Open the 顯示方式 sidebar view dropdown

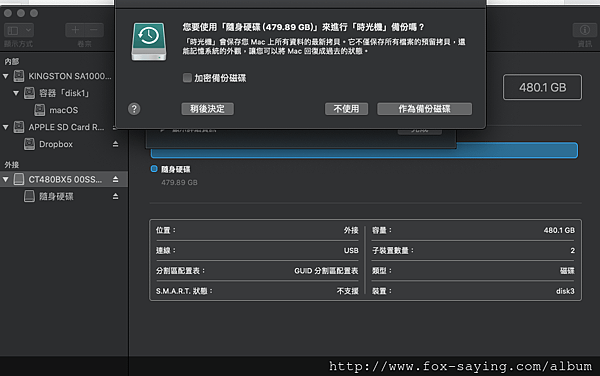[19, 30]
